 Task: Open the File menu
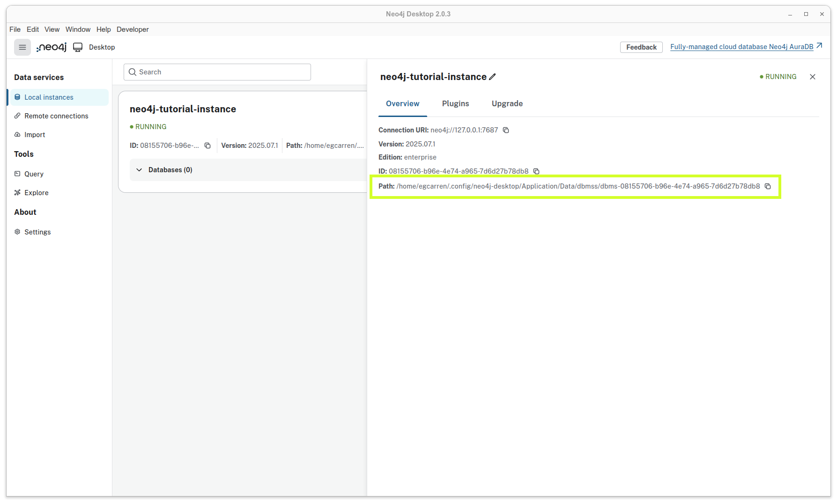pyautogui.click(x=15, y=29)
